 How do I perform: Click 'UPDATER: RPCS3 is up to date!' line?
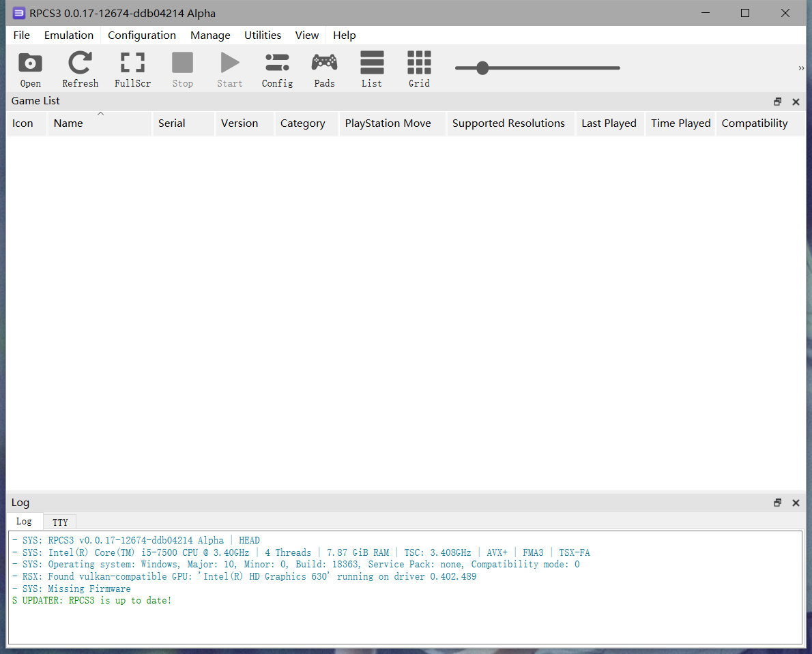click(91, 600)
